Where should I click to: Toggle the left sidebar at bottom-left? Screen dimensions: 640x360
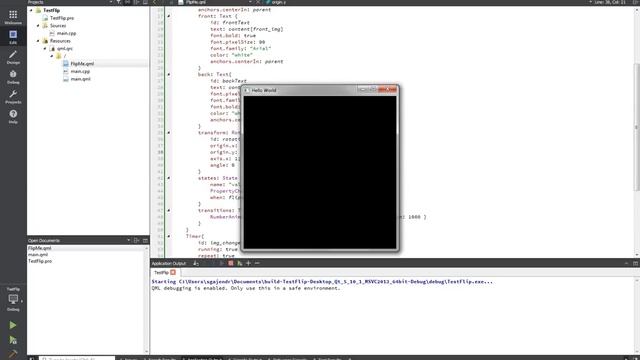point(31,358)
